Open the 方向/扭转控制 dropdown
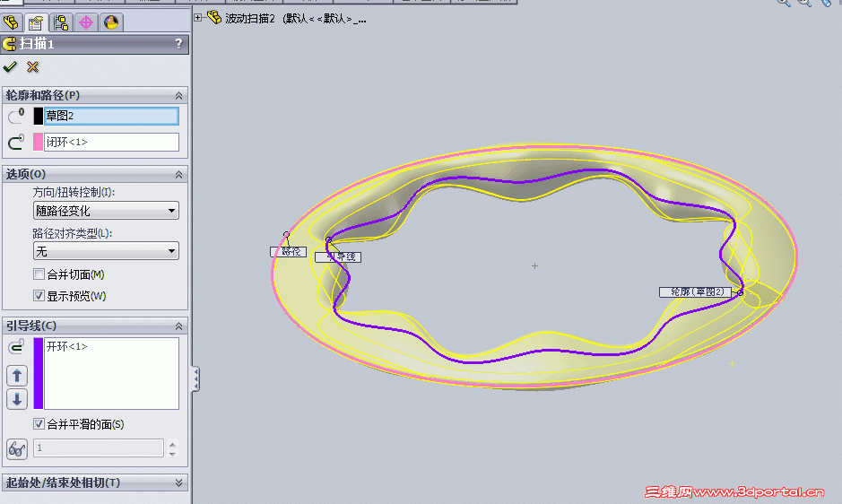 [x=106, y=211]
